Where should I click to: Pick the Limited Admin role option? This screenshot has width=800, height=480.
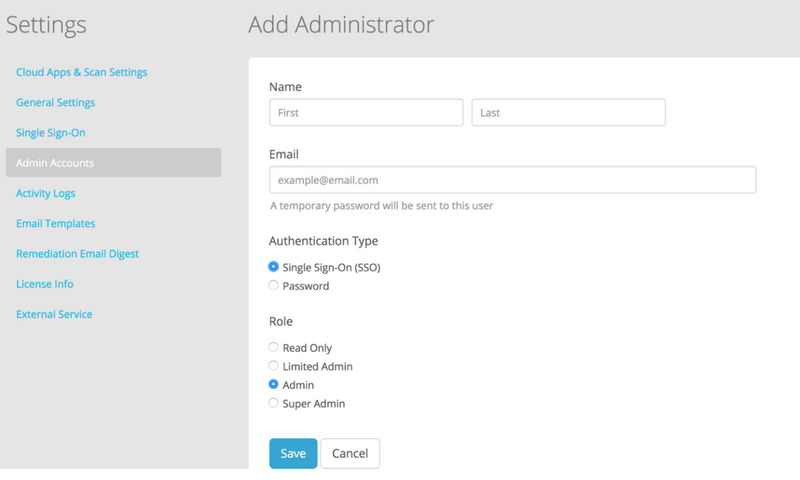(x=274, y=366)
